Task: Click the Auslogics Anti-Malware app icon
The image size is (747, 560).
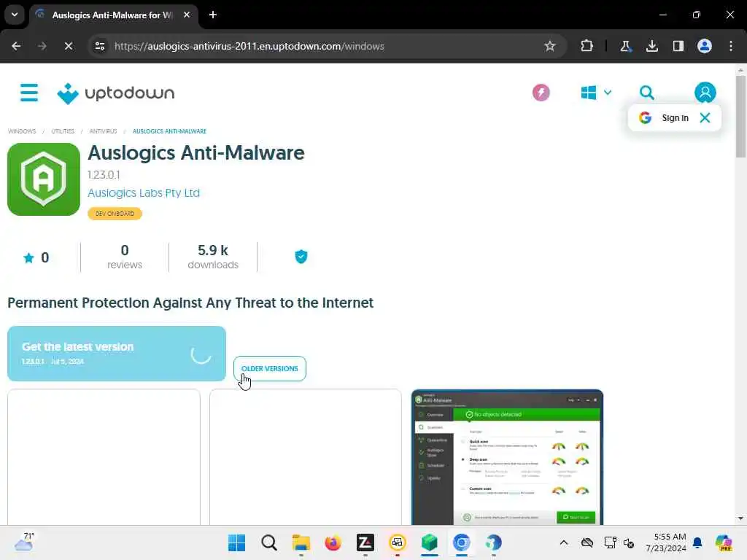Action: (x=44, y=179)
